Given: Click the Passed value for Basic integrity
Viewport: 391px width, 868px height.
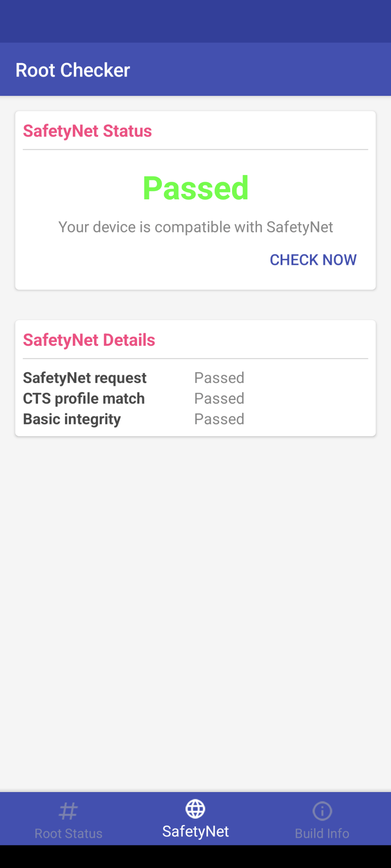Looking at the screenshot, I should pyautogui.click(x=219, y=420).
